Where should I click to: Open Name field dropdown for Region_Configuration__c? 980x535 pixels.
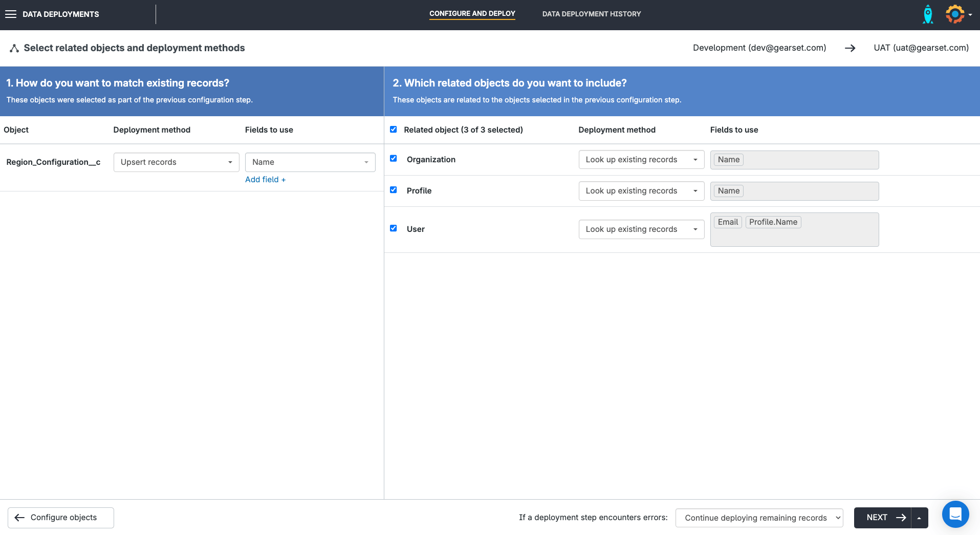coord(310,162)
